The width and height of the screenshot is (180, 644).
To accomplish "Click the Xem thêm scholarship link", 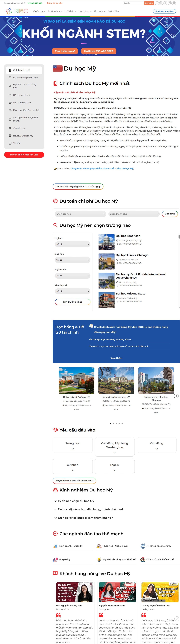I will (116, 358).
